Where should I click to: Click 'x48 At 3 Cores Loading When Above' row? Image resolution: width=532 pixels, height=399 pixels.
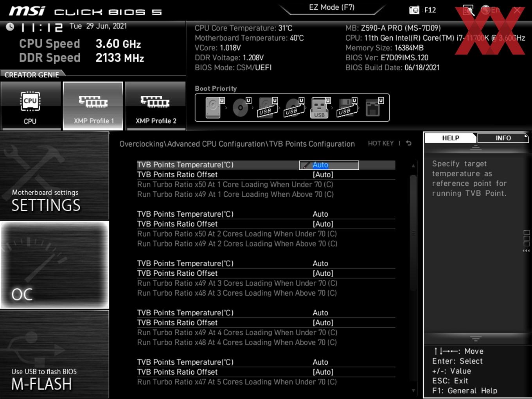point(237,293)
